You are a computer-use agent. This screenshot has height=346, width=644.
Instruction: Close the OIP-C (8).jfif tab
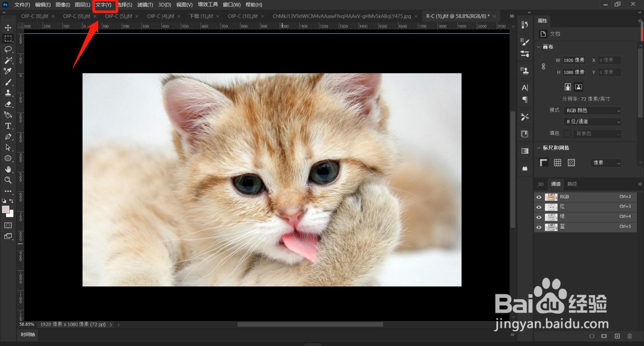click(x=53, y=16)
